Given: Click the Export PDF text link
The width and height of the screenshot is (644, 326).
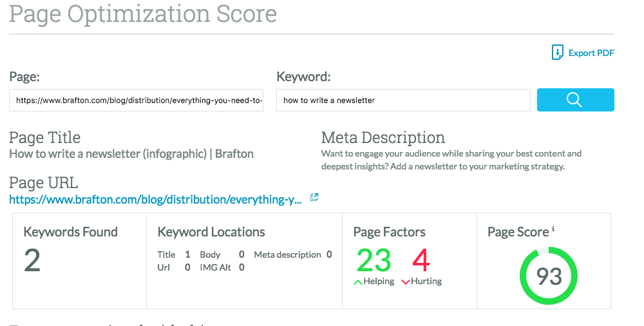Looking at the screenshot, I should click(x=591, y=53).
